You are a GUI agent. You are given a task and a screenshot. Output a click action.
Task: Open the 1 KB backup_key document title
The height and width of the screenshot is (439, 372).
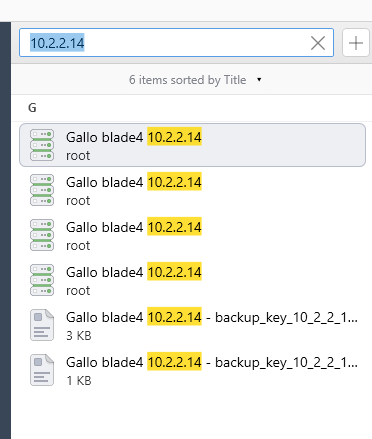pos(212,362)
